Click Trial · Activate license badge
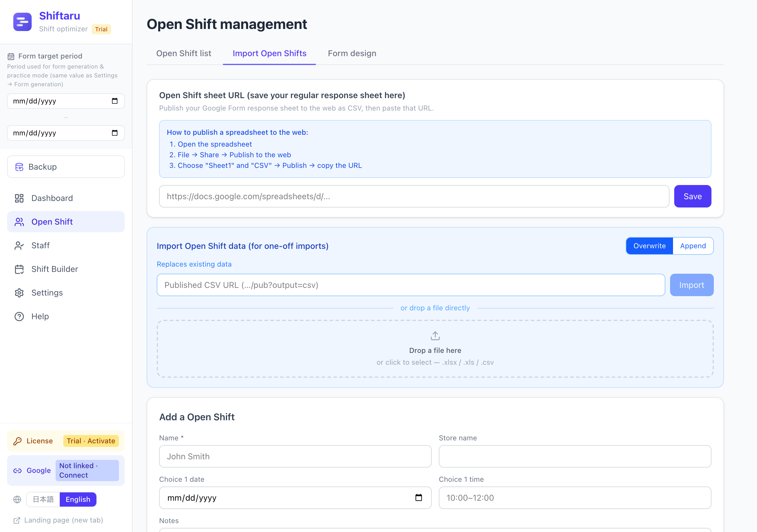The image size is (757, 532). [x=91, y=441]
